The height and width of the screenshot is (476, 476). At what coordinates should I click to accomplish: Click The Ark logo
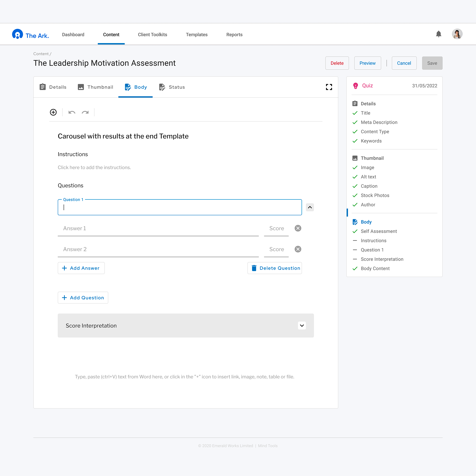30,35
